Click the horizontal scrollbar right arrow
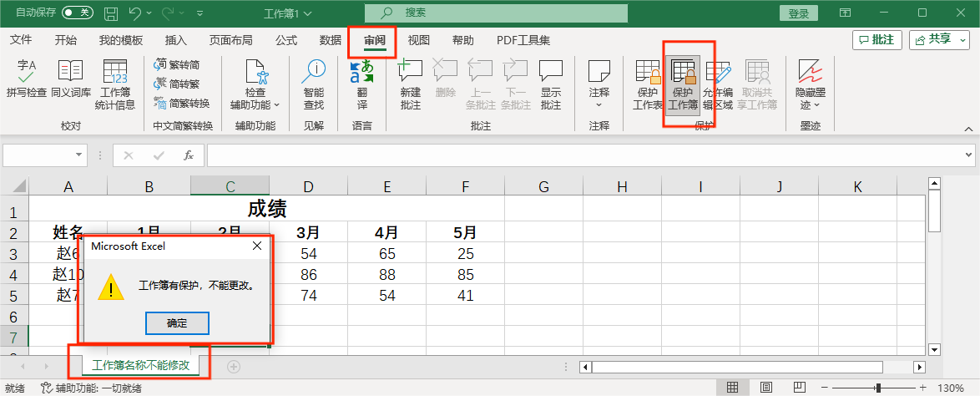The image size is (980, 396). click(x=919, y=367)
